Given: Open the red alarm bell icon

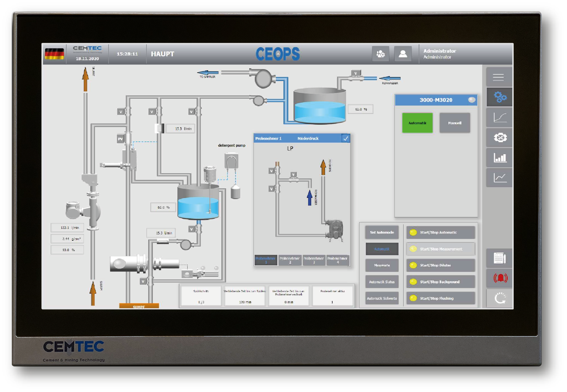Looking at the screenshot, I should click(500, 278).
